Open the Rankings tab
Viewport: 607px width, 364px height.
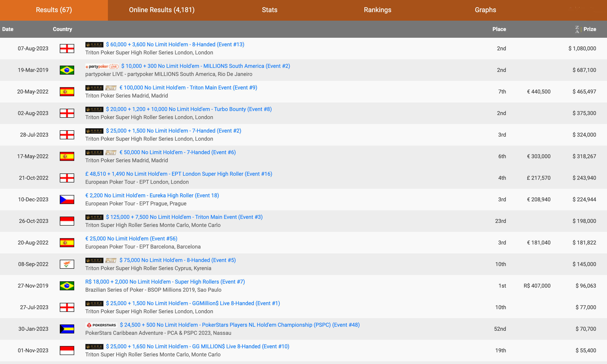click(377, 10)
